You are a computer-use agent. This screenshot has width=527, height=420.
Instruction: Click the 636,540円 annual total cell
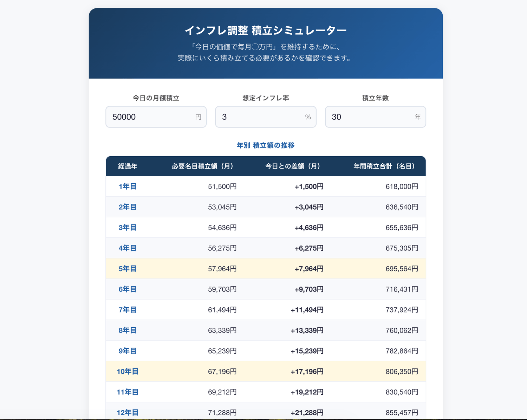tap(402, 207)
